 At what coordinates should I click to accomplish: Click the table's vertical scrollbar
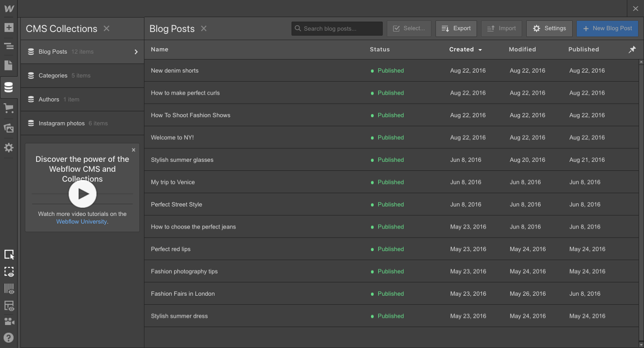coord(641,203)
